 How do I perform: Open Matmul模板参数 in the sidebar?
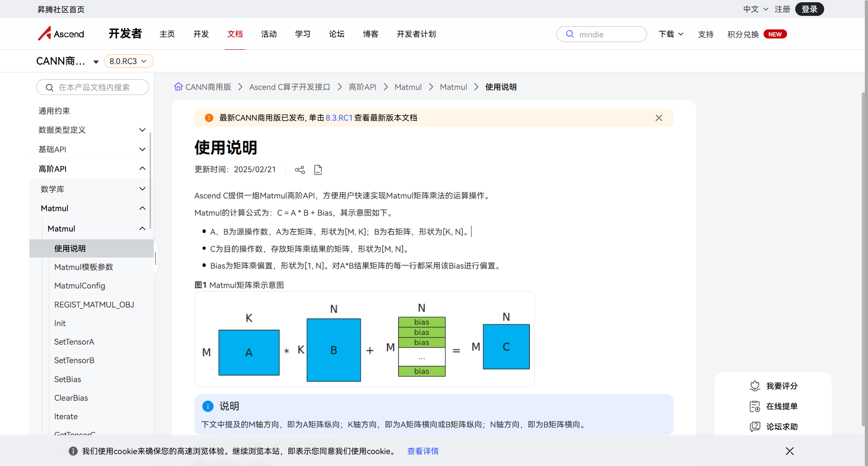[x=84, y=267]
